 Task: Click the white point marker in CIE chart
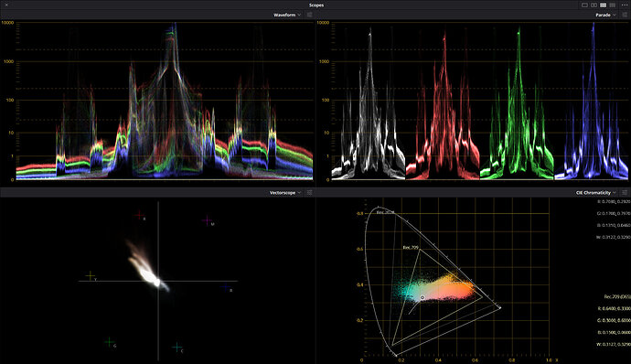[x=422, y=297]
